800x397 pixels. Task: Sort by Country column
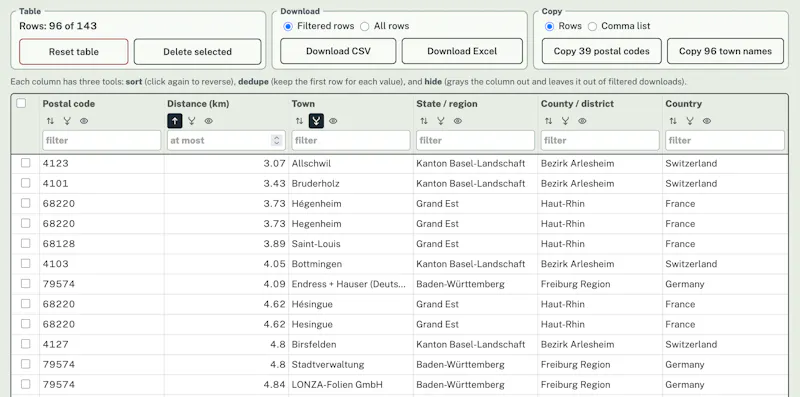(x=673, y=121)
